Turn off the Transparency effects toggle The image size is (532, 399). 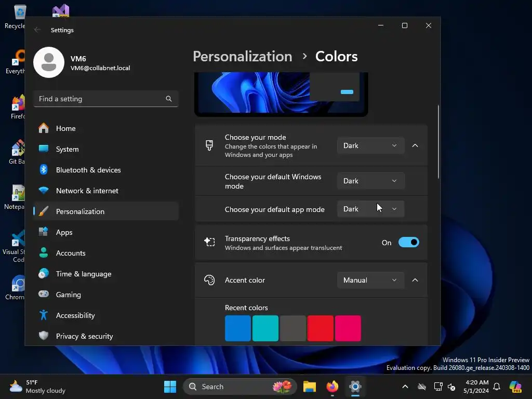click(408, 242)
